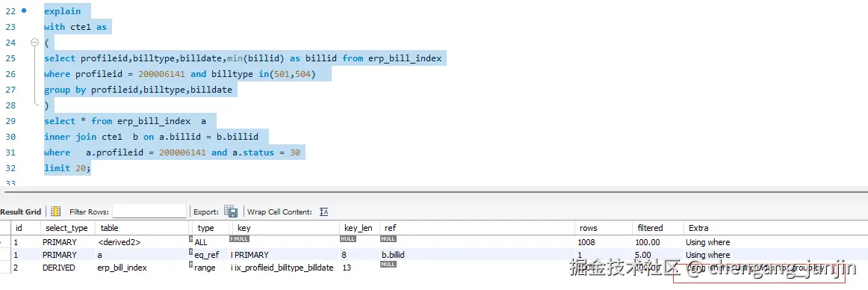This screenshot has width=868, height=290.
Task: Click the type column header
Action: 205,228
